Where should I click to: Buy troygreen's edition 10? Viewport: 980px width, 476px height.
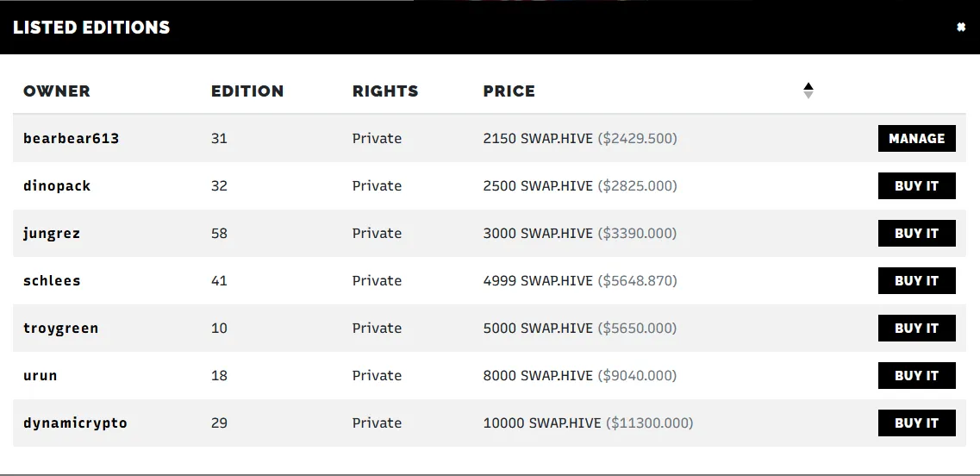tap(916, 329)
